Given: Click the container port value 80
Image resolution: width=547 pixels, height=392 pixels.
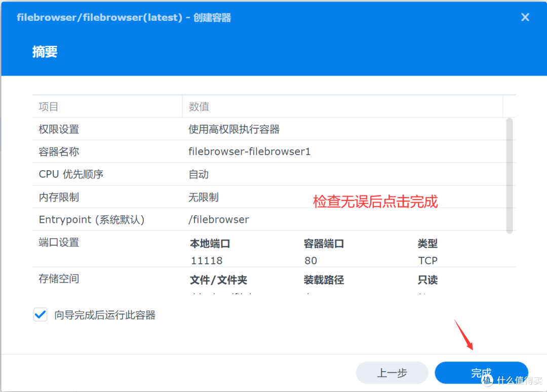Looking at the screenshot, I should click(x=310, y=260).
